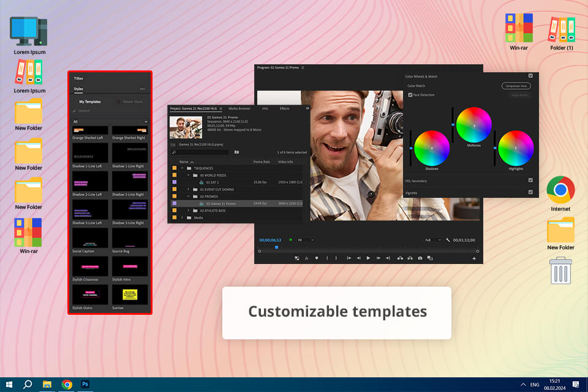The image size is (588, 392).
Task: Open the Internet Chrome desktop shortcut
Action: pos(560,190)
